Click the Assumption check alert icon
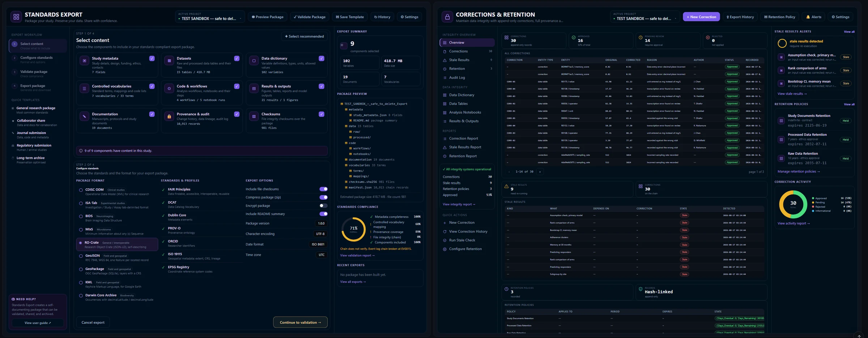 click(x=781, y=57)
